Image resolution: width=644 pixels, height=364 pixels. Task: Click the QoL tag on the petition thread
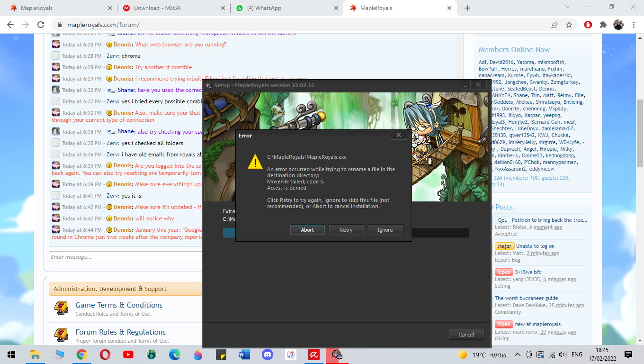(x=502, y=220)
